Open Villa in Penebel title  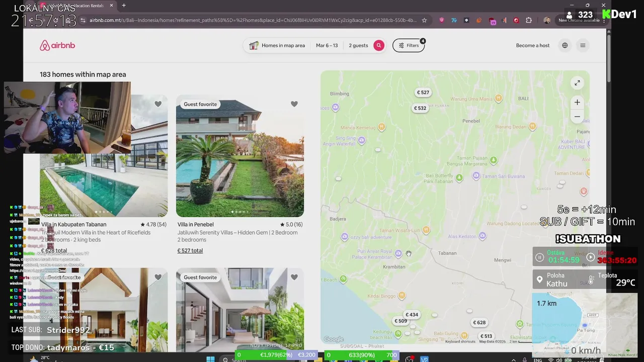point(196,224)
